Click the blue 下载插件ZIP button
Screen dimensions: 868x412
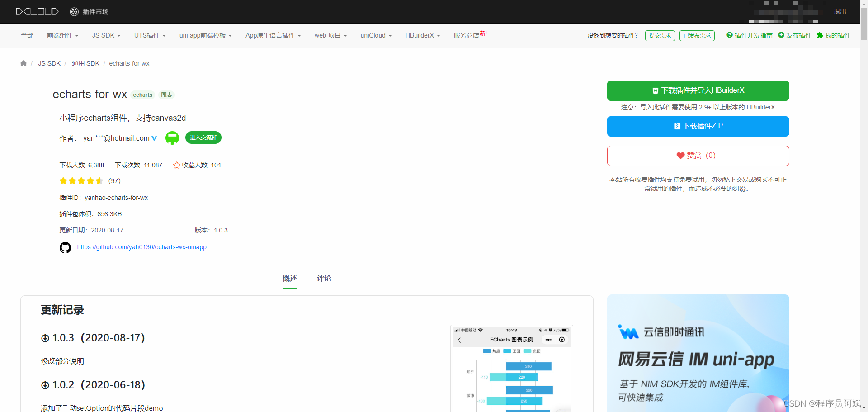click(x=698, y=126)
